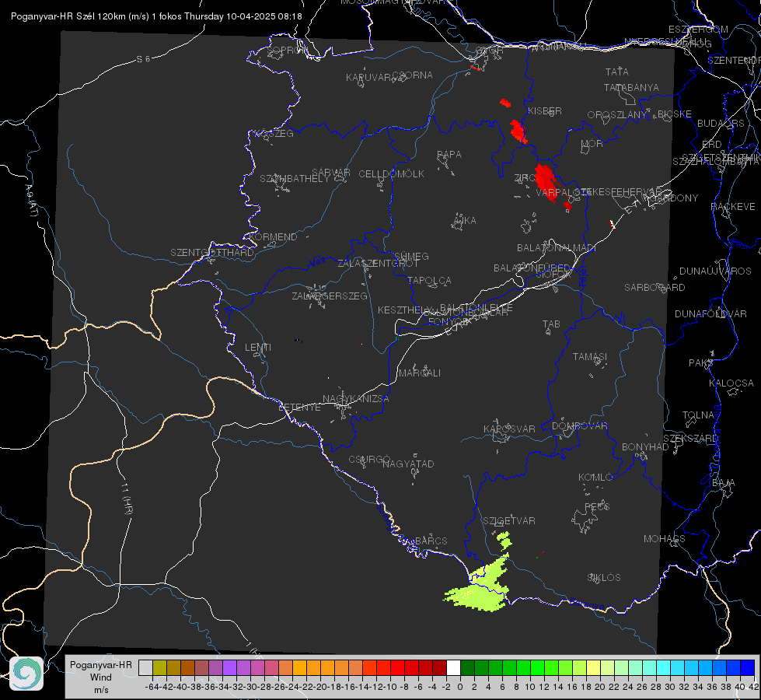Viewport: 761px width, 700px height.
Task: Click the OROSZLANY city label
Action: tap(617, 114)
